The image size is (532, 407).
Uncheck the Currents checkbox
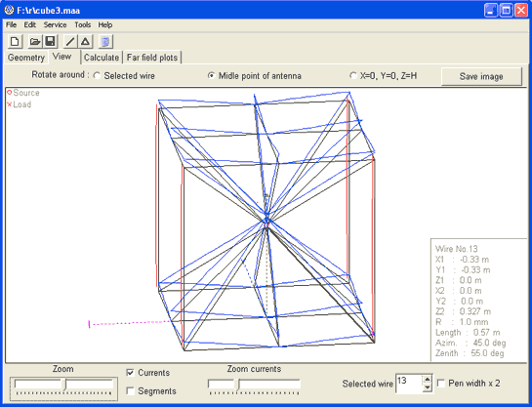pyautogui.click(x=130, y=373)
